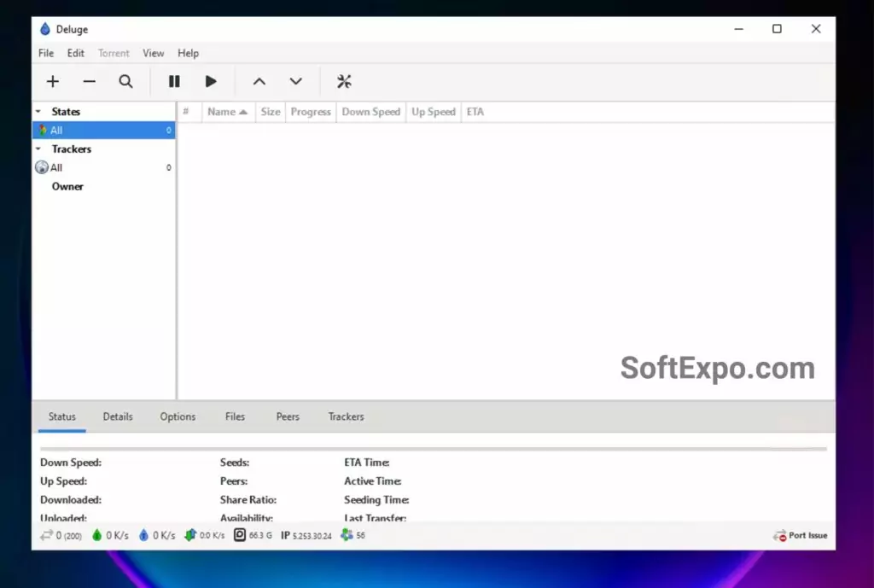Remove the selected torrent
Screen dimensions: 874x588
click(x=89, y=81)
